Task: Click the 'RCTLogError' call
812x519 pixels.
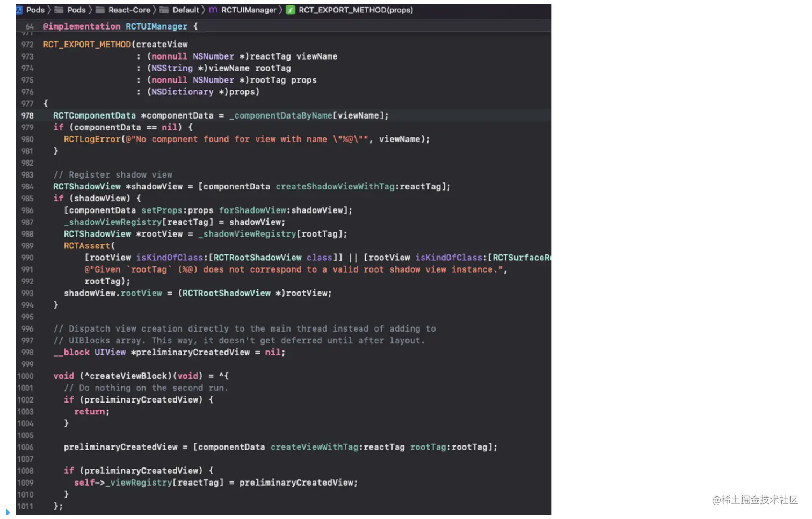Action: (92, 139)
